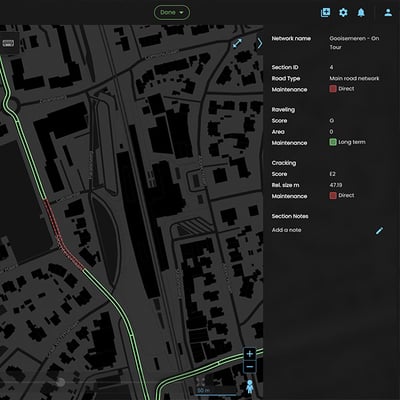The image size is (400, 400).
Task: Click the 'Add a note' field
Action: point(286,230)
